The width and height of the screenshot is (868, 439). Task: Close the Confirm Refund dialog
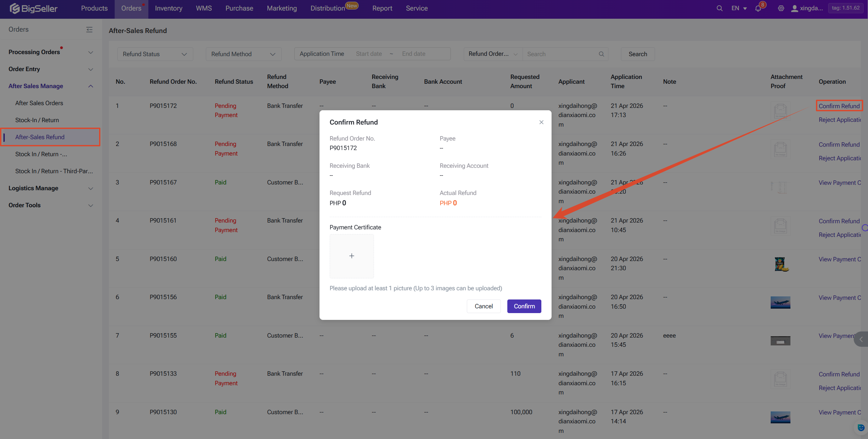[x=541, y=122]
